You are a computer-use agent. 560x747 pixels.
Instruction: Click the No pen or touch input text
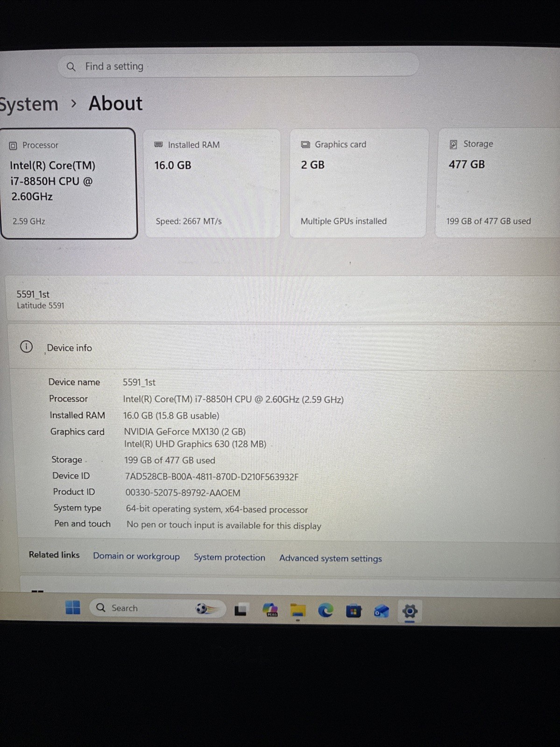tap(224, 525)
